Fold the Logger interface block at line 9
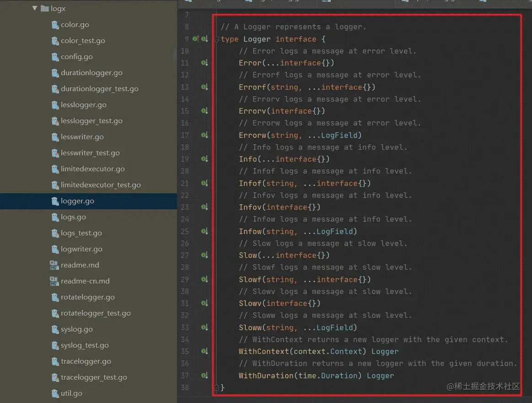The width and height of the screenshot is (532, 403). point(216,40)
